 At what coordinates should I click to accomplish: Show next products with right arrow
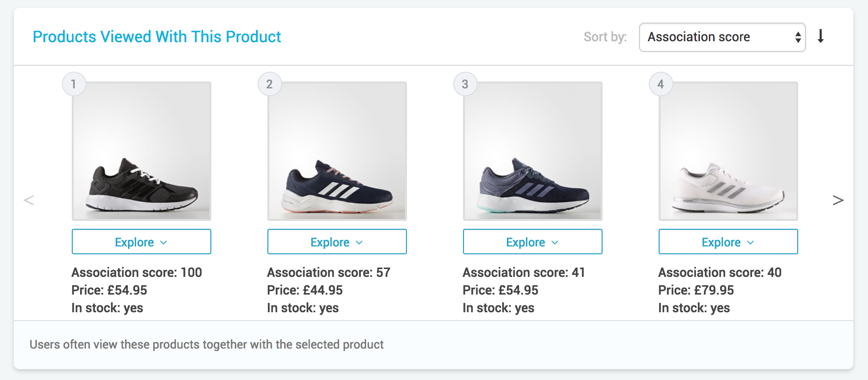[x=838, y=200]
